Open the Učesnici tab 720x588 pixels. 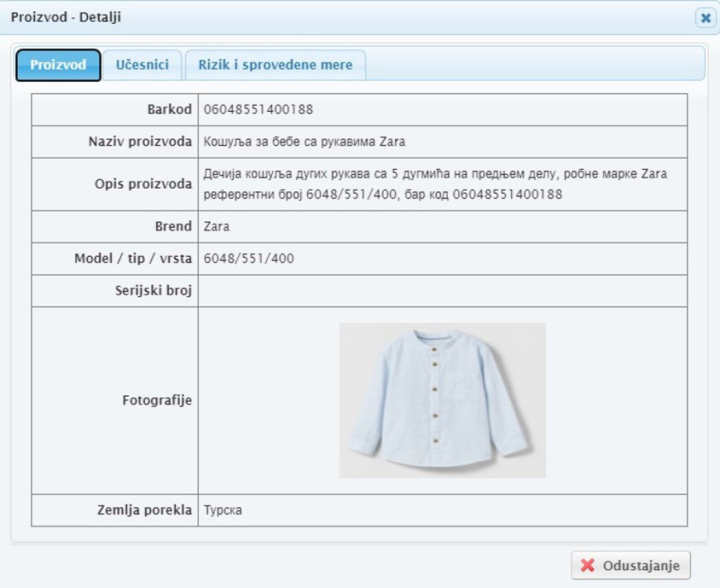pyautogui.click(x=142, y=65)
